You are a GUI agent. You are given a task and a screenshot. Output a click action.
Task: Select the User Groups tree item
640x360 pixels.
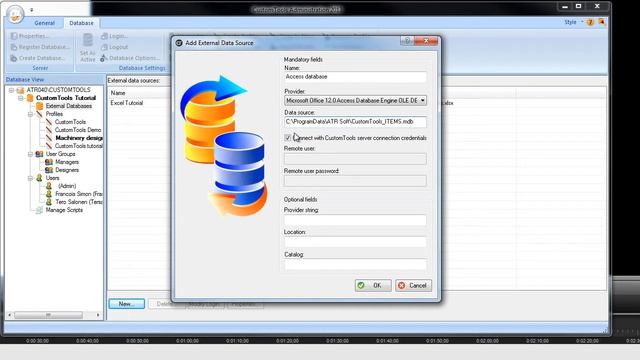pos(60,154)
